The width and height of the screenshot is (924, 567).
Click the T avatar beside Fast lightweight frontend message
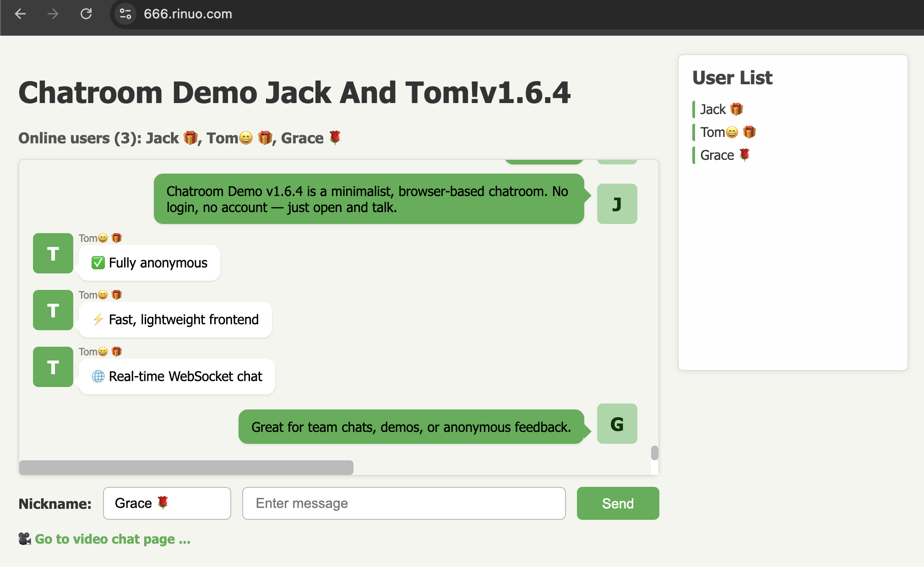click(53, 310)
